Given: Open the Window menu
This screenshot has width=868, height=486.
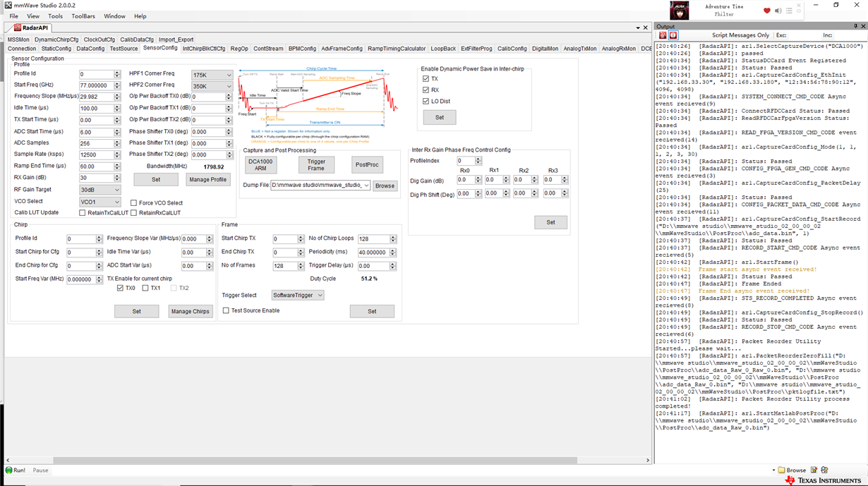Looking at the screenshot, I should [114, 16].
